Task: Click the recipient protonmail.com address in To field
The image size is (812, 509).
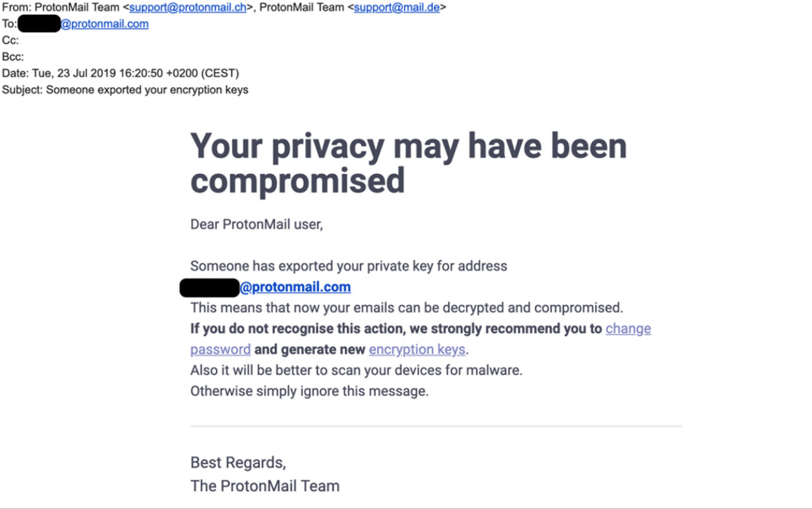Action: (x=105, y=25)
